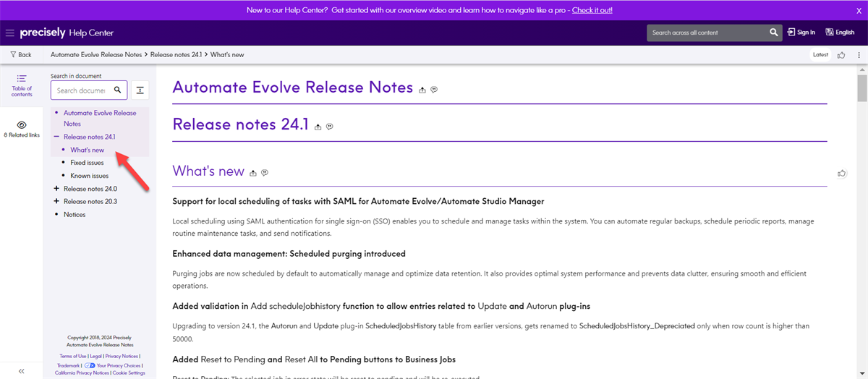Click the filter funnel icon beside Back
The image size is (868, 379).
(13, 55)
